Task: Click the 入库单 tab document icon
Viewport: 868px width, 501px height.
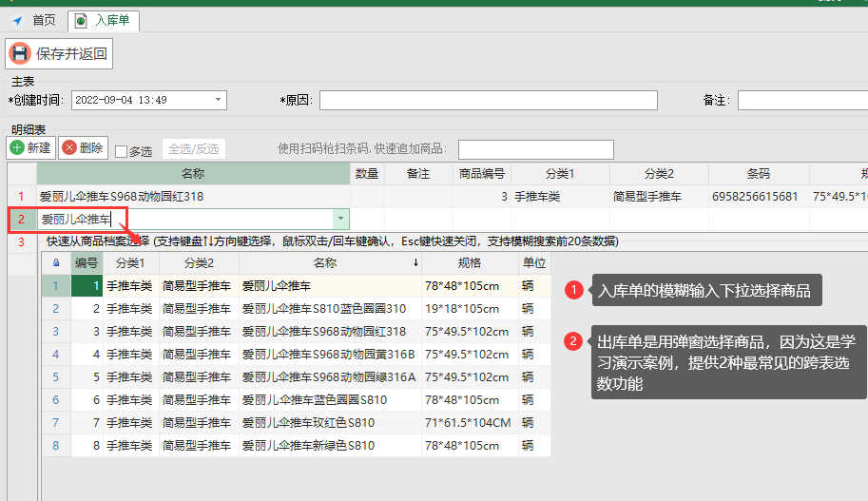Action: (81, 21)
